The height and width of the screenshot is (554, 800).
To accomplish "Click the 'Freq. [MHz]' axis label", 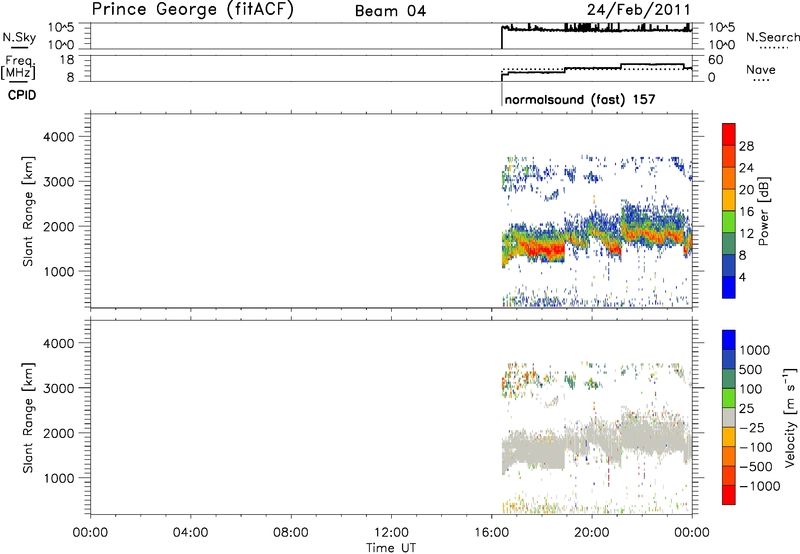I will pos(19,67).
